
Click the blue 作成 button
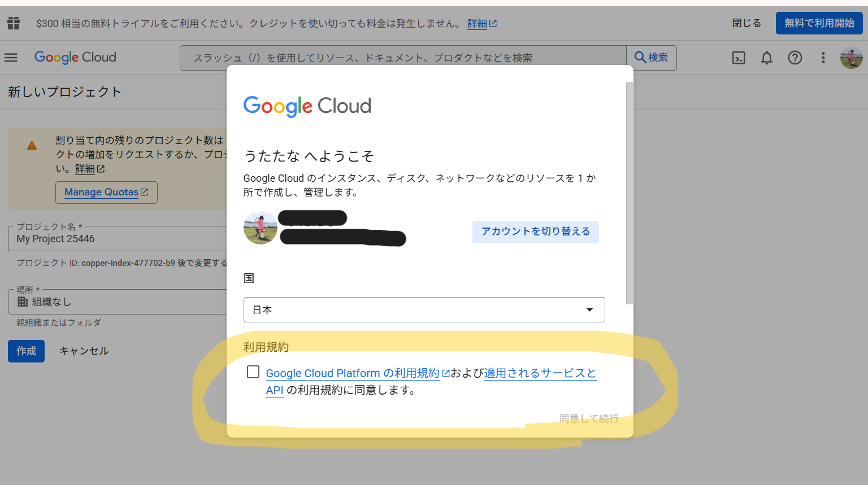point(26,351)
